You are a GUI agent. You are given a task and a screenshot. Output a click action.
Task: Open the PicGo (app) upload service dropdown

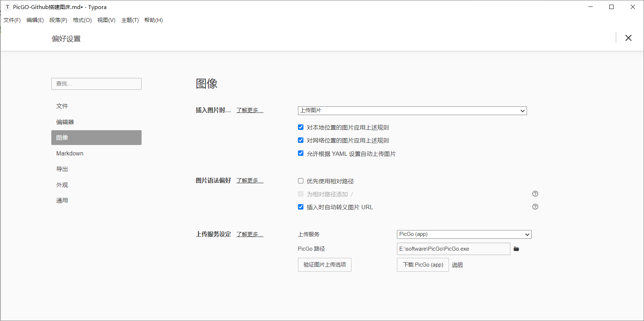pos(464,234)
